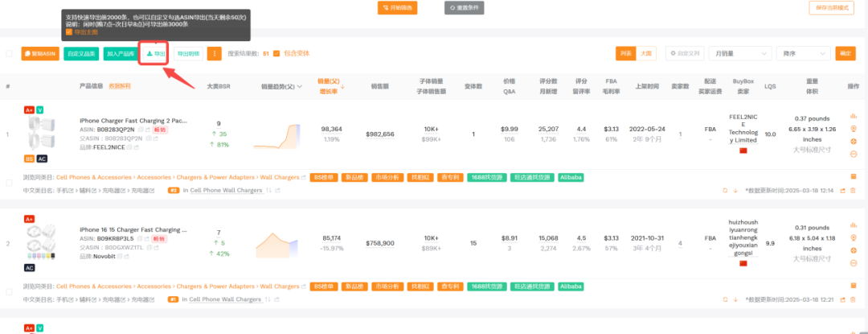868x334 pixels.
Task: Click the 找相似 button in the Novobit row
Action: coord(419,287)
